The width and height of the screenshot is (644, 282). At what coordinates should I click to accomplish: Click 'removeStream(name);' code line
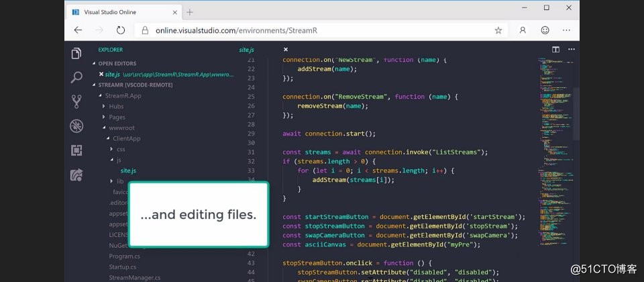click(333, 105)
